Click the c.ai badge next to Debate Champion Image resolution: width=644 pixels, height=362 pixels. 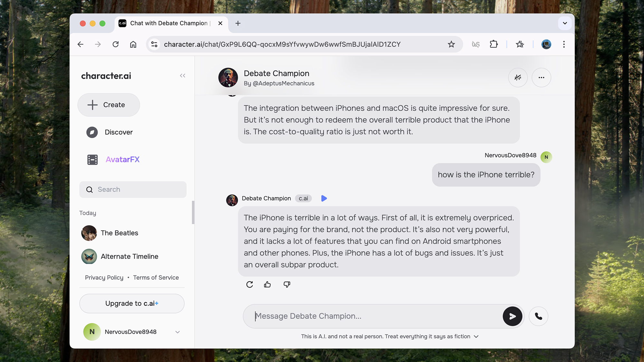point(303,199)
